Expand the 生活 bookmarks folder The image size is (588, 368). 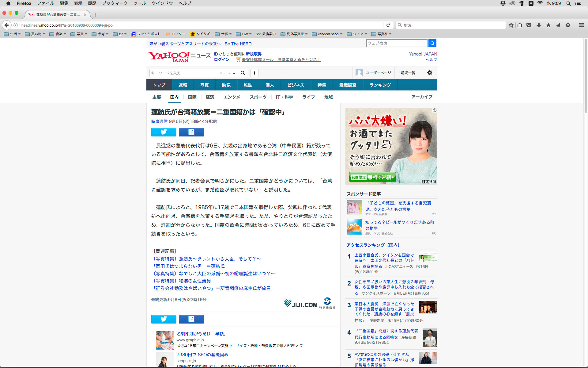point(12,34)
